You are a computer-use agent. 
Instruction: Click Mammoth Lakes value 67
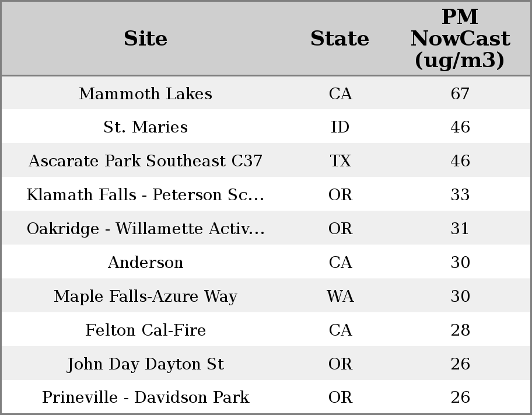(460, 94)
